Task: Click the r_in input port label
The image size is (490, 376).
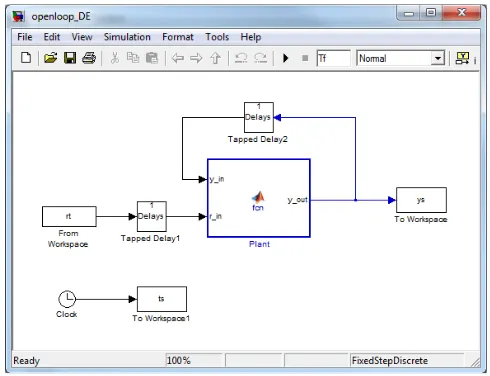Action: click(216, 216)
